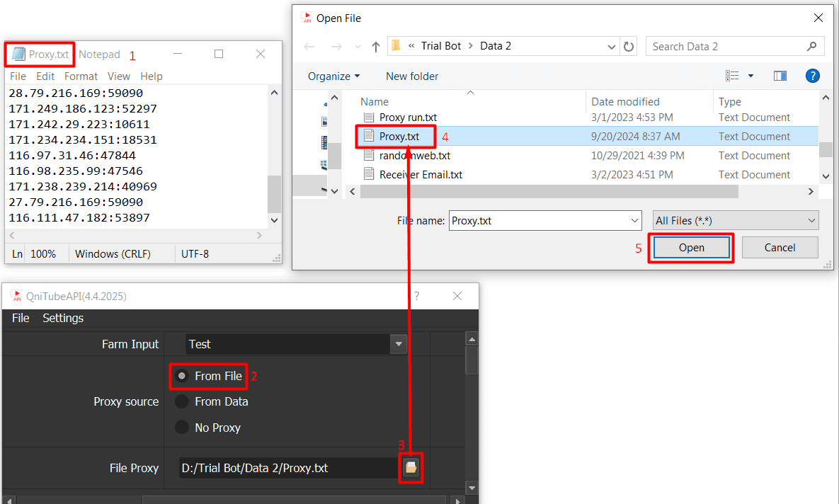Click the Forward arrow in Open File dialog
839x504 pixels.
click(336, 47)
